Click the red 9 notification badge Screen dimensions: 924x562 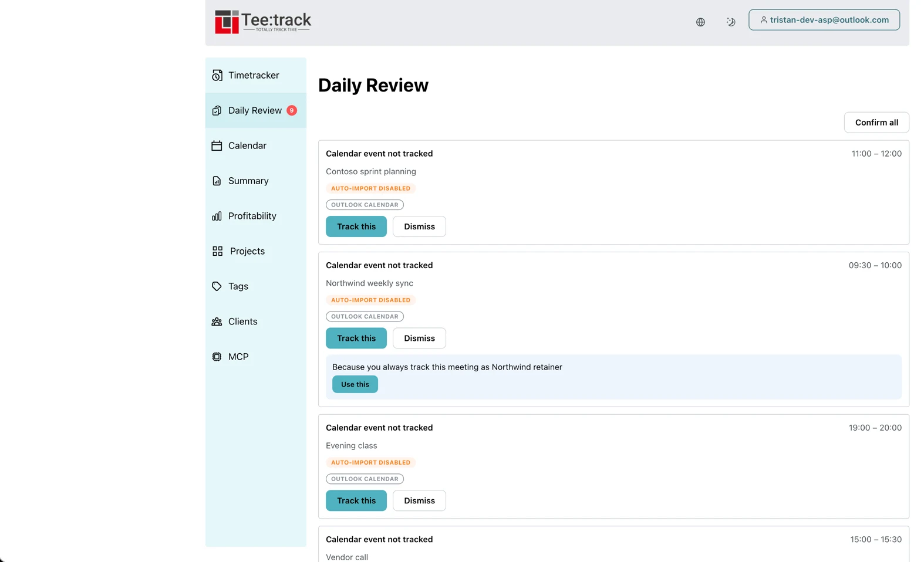[x=292, y=110]
